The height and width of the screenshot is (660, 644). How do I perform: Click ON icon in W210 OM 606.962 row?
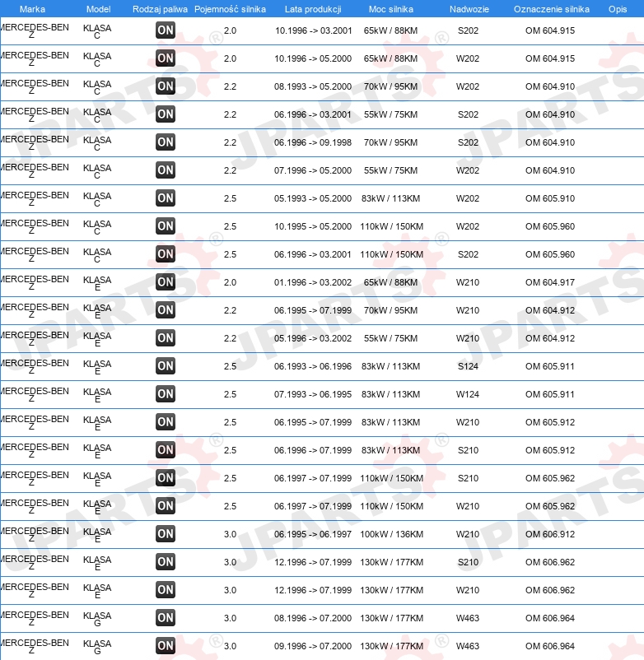[x=165, y=590]
